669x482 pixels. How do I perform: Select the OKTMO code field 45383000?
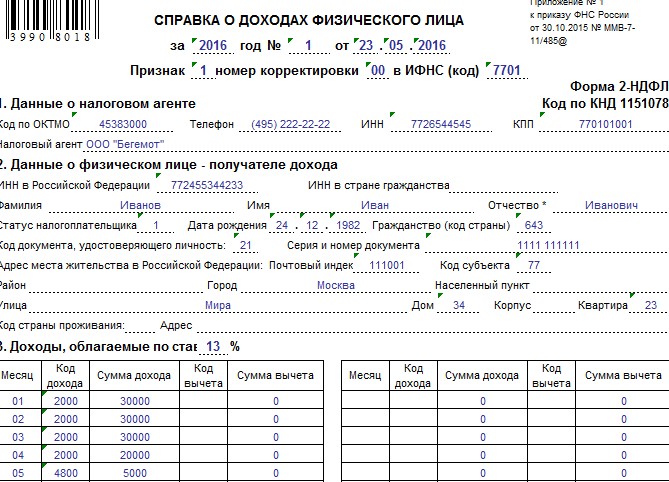[123, 125]
